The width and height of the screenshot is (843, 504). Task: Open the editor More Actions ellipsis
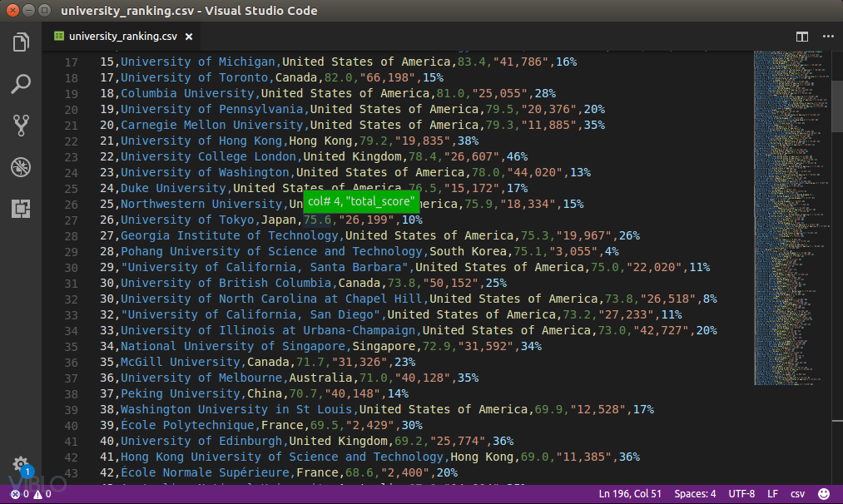coord(828,37)
